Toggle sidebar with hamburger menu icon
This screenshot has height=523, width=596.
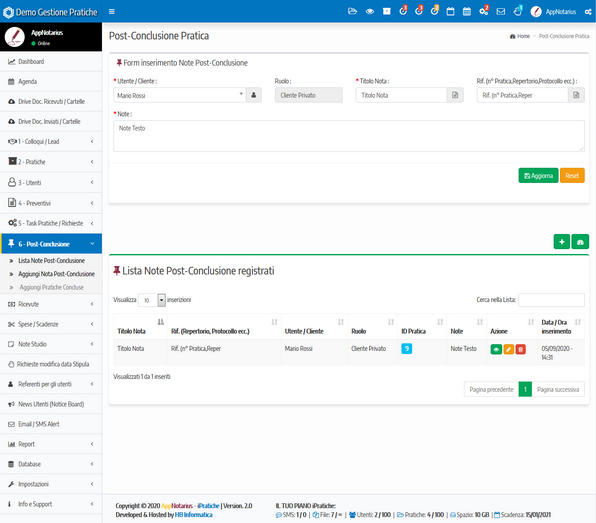pyautogui.click(x=111, y=11)
